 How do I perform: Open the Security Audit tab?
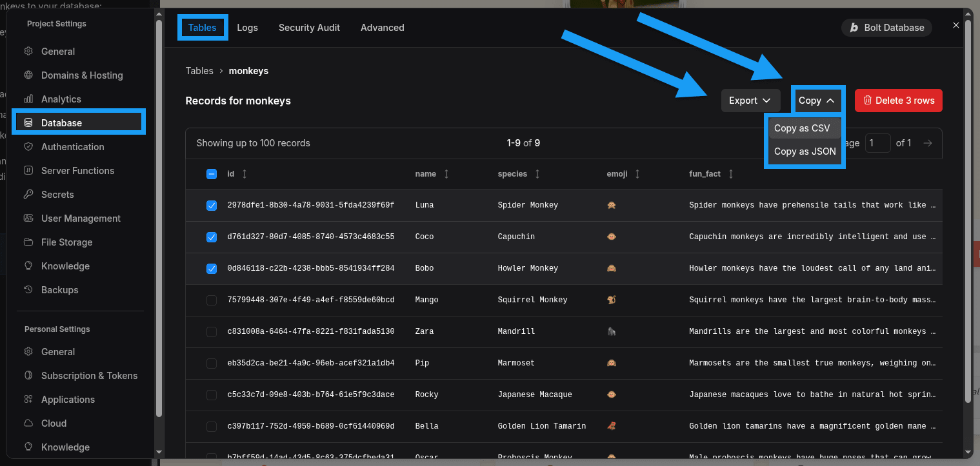(x=309, y=27)
